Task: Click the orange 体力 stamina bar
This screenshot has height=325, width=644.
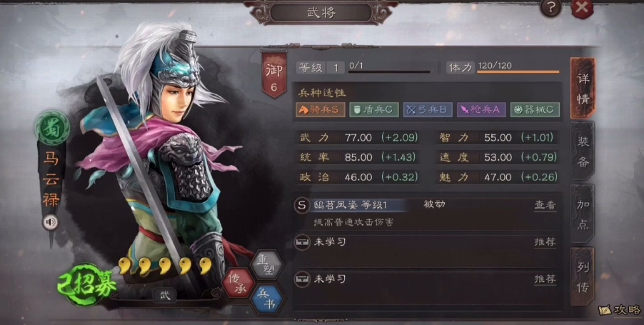Action: (518, 72)
